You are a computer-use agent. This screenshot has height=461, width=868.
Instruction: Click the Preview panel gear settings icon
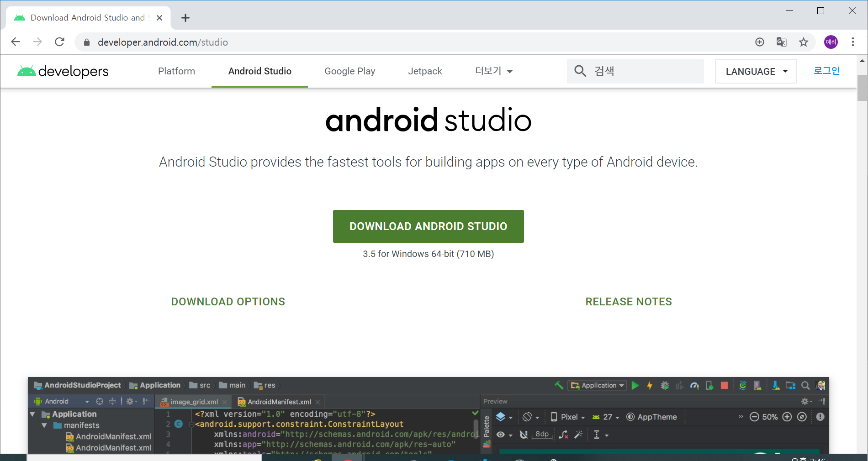click(x=804, y=401)
